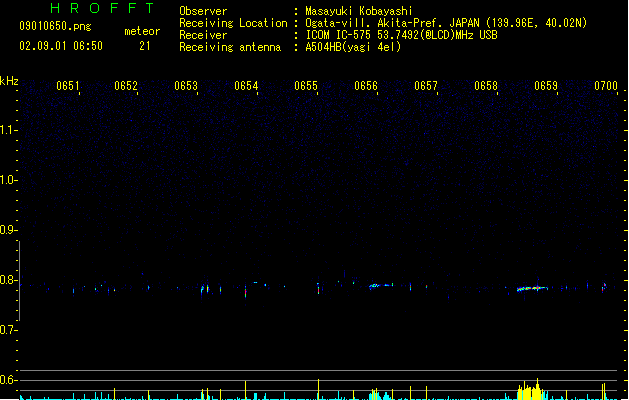Click the 0658 time marker

486,86
